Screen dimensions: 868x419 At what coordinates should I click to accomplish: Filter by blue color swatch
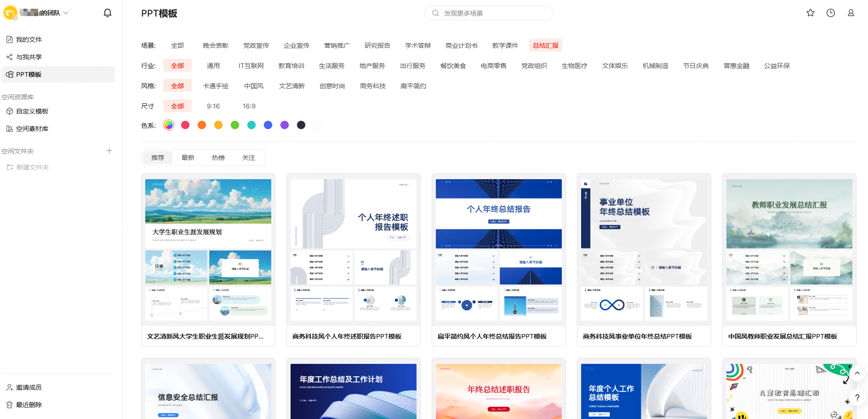pos(268,125)
